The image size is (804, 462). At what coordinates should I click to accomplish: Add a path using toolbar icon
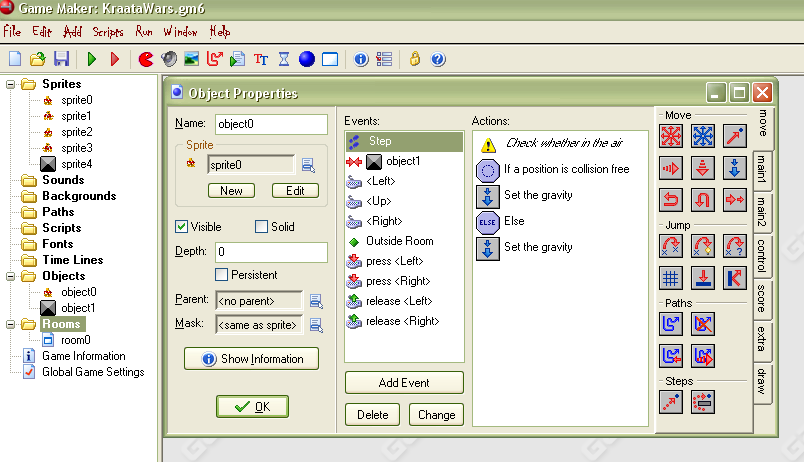[215, 59]
